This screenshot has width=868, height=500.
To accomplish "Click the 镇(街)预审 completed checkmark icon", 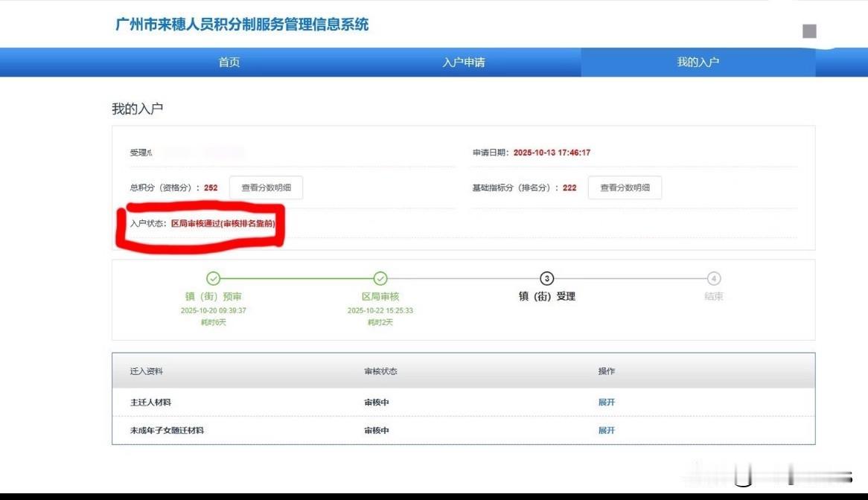I will [214, 279].
